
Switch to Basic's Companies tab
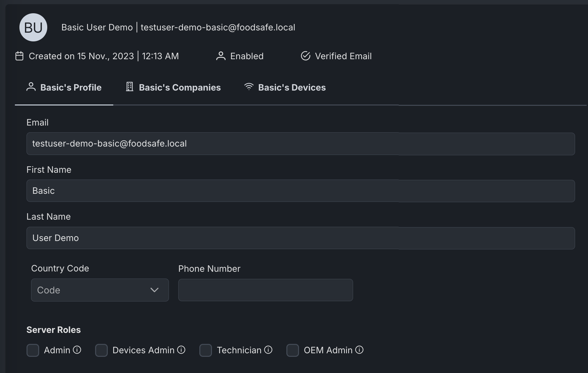(179, 87)
